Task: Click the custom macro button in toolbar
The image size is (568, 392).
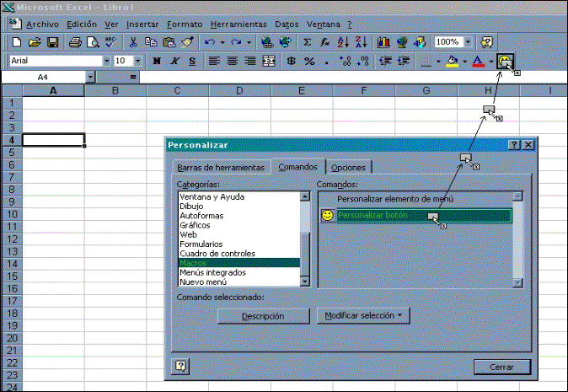Action: click(x=506, y=61)
